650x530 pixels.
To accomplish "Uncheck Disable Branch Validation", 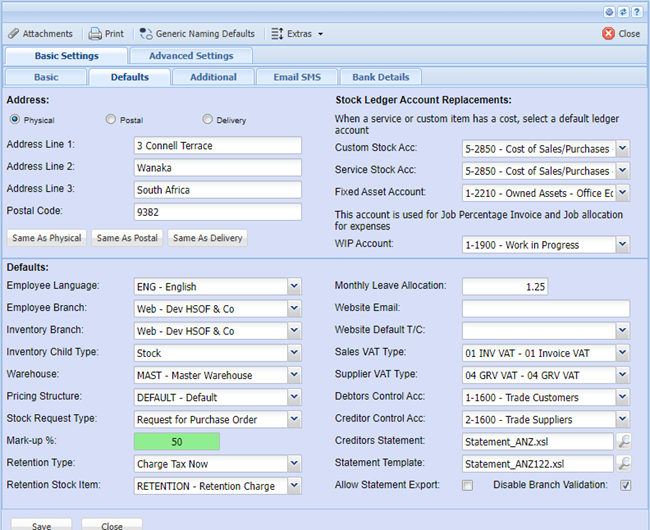I will click(625, 486).
